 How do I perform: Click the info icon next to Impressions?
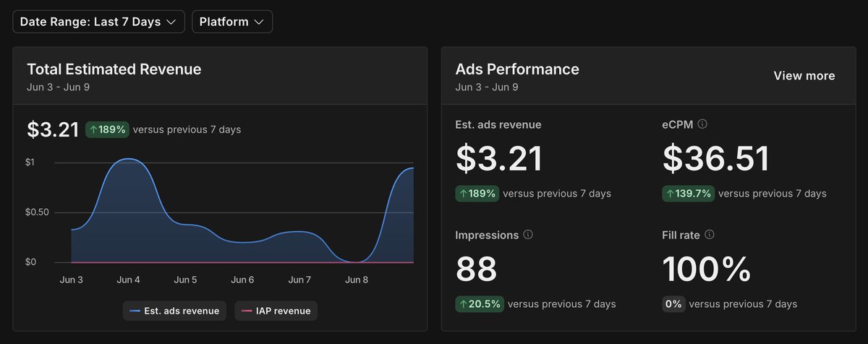[528, 235]
